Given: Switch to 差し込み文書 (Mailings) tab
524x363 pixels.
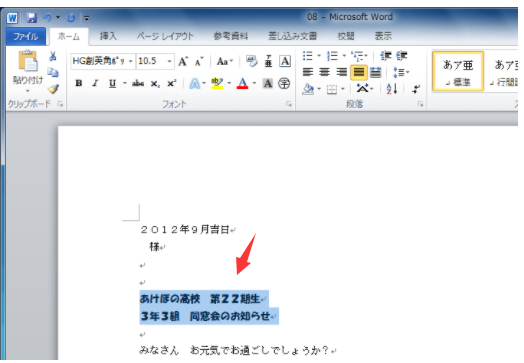Looking at the screenshot, I should 292,36.
